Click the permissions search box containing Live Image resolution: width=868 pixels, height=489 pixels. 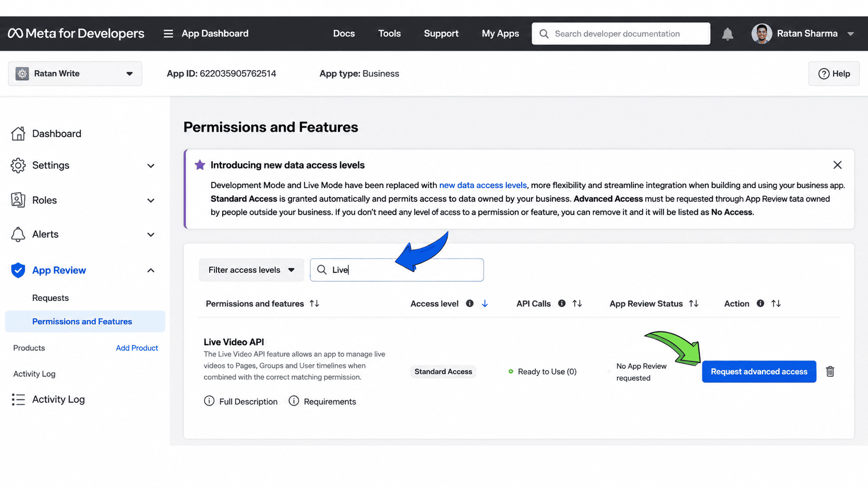point(397,270)
